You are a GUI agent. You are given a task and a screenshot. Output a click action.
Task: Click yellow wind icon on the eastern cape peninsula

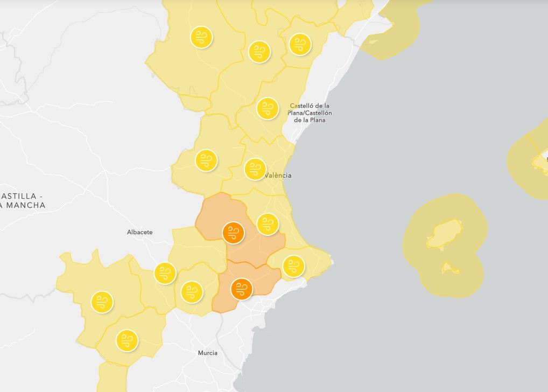pyautogui.click(x=293, y=265)
